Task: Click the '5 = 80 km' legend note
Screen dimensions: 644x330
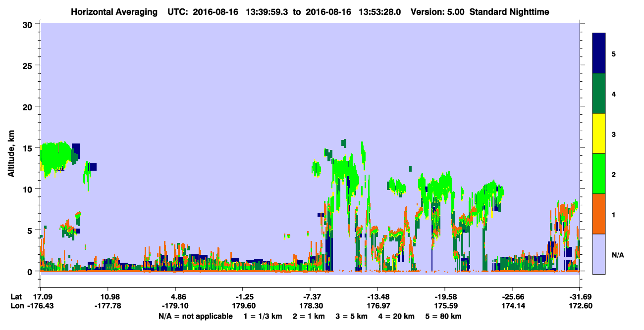Action: point(443,316)
